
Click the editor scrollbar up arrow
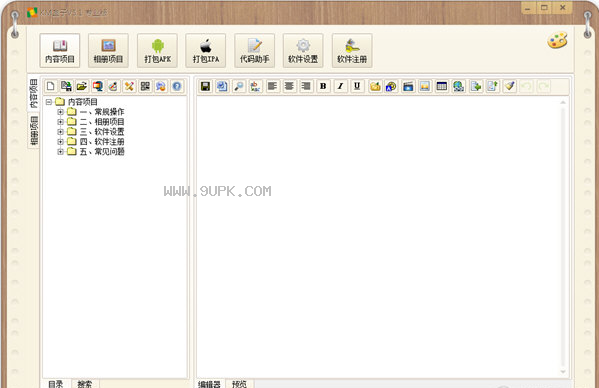[563, 102]
